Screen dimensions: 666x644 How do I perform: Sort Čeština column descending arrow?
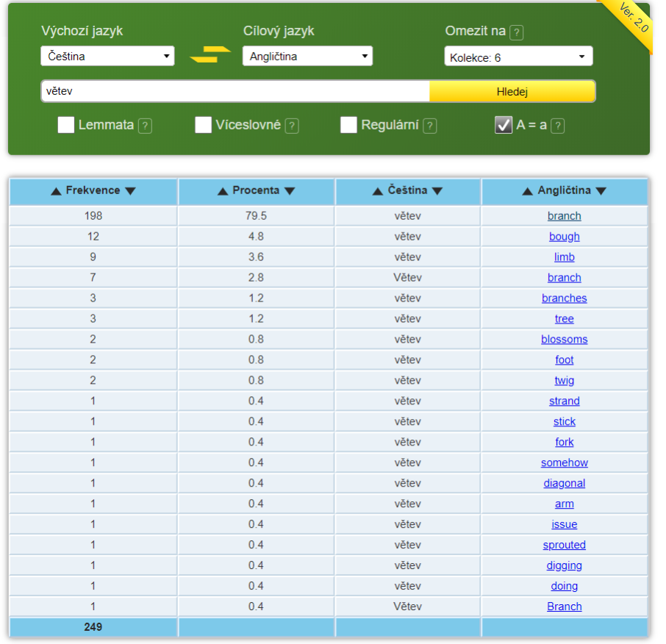[437, 191]
